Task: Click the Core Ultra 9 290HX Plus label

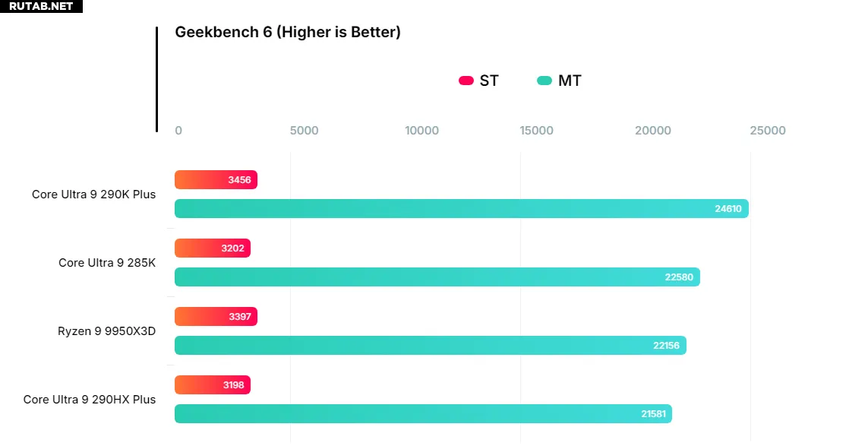Action: click(x=90, y=400)
